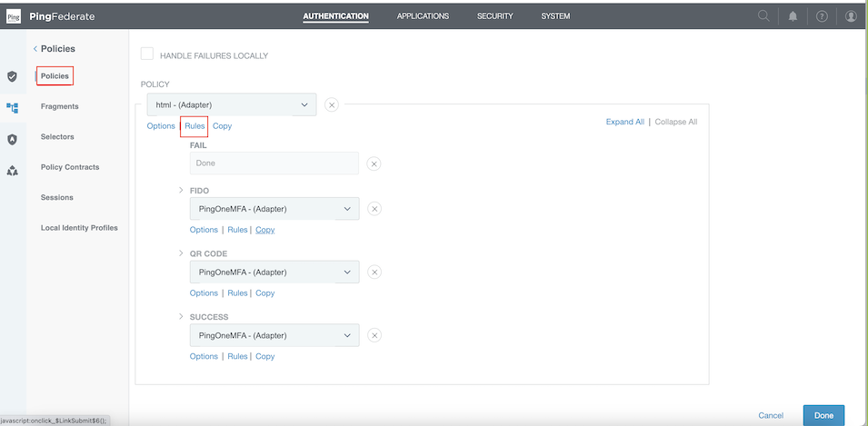Select Local Identity Profiles in sidebar

coord(79,228)
